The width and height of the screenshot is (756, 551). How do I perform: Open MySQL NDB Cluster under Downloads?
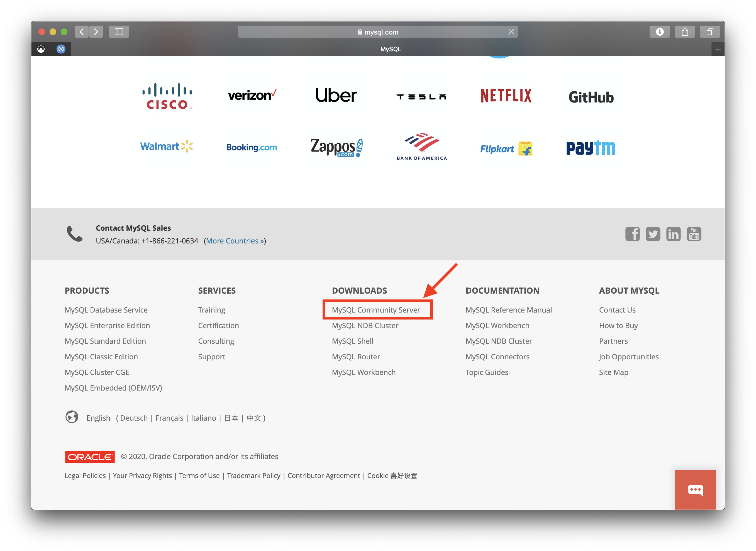365,326
